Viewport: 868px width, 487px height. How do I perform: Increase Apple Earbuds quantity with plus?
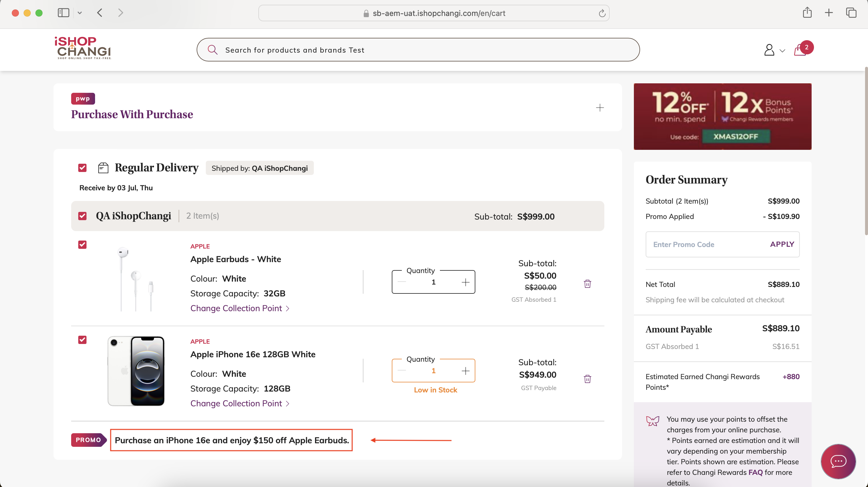[465, 282]
